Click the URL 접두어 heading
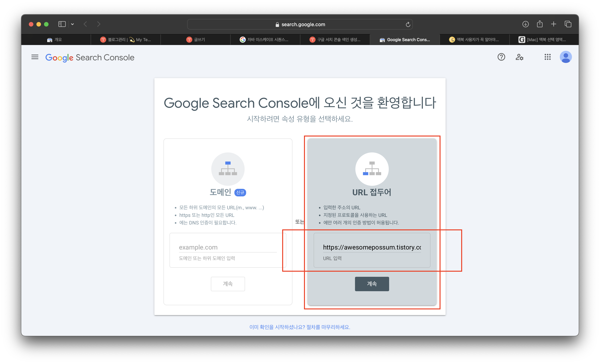 pos(372,192)
